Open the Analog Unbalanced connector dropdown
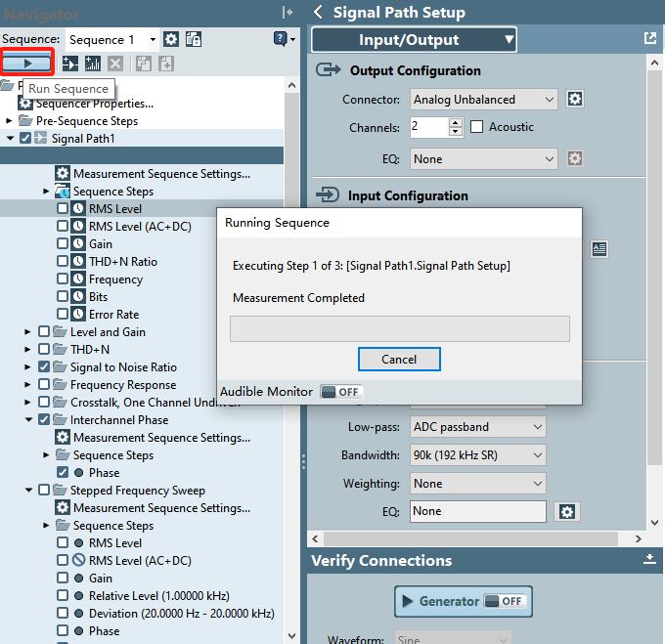Image resolution: width=665 pixels, height=644 pixels. (x=483, y=100)
